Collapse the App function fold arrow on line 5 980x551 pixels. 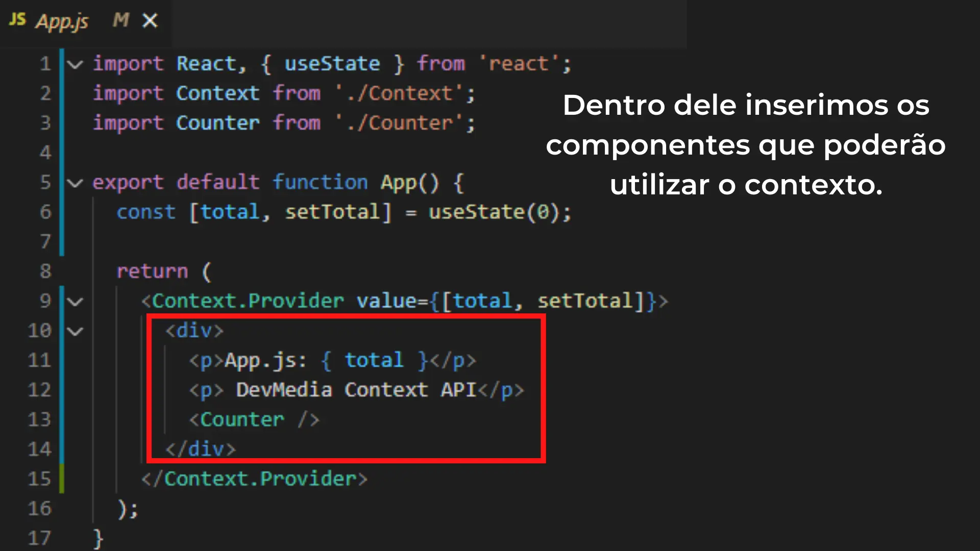click(75, 183)
